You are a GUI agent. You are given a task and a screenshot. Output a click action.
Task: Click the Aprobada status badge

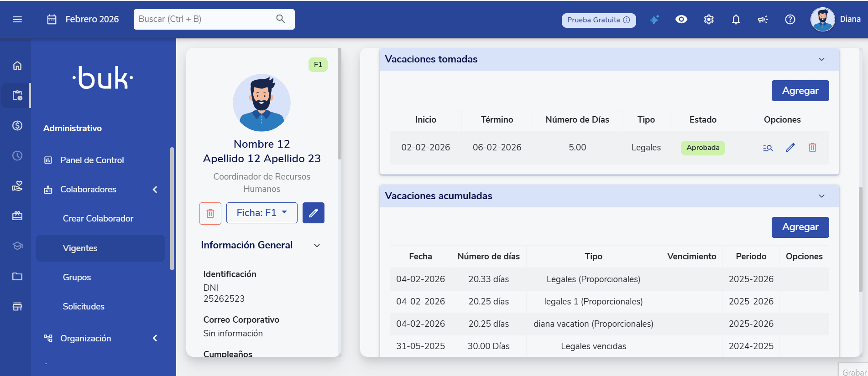click(703, 148)
